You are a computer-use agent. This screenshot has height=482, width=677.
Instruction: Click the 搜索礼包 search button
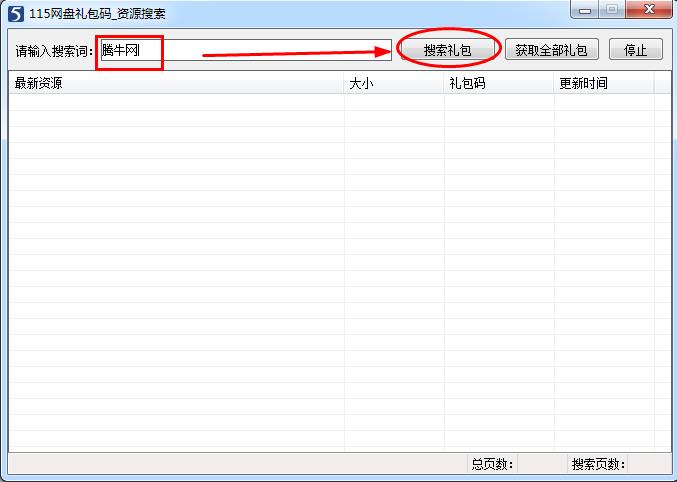coord(448,50)
